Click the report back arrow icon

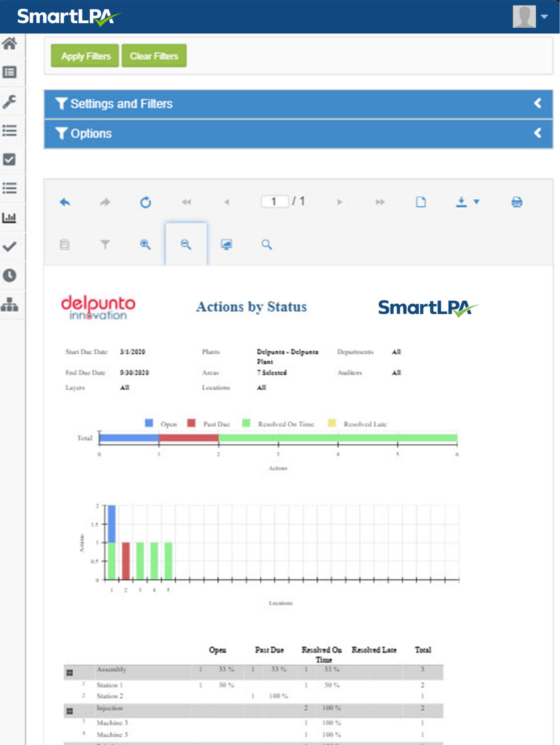(65, 202)
